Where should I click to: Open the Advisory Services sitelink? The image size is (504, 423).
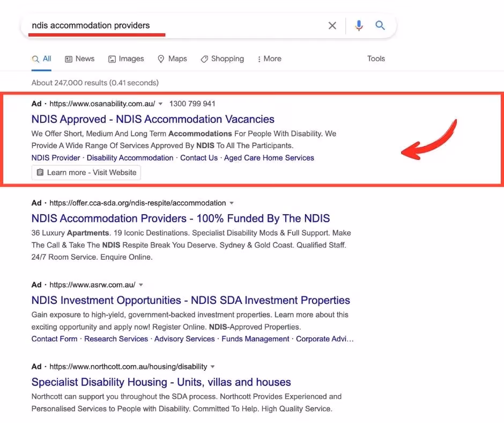(184, 339)
